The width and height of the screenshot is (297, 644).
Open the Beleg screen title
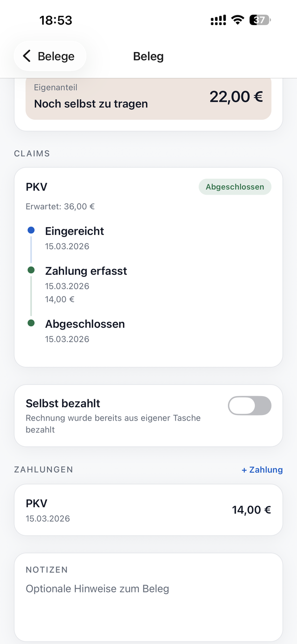pos(148,56)
